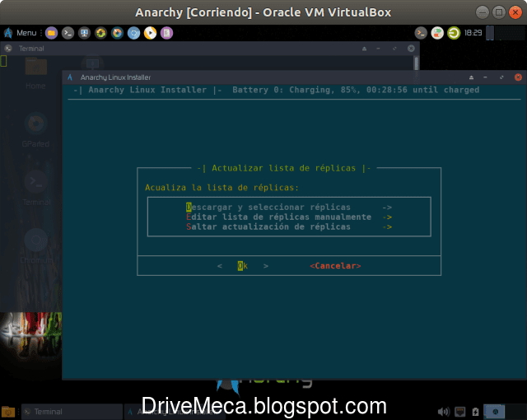Click the Terminal window scrollbar

(x=417, y=63)
